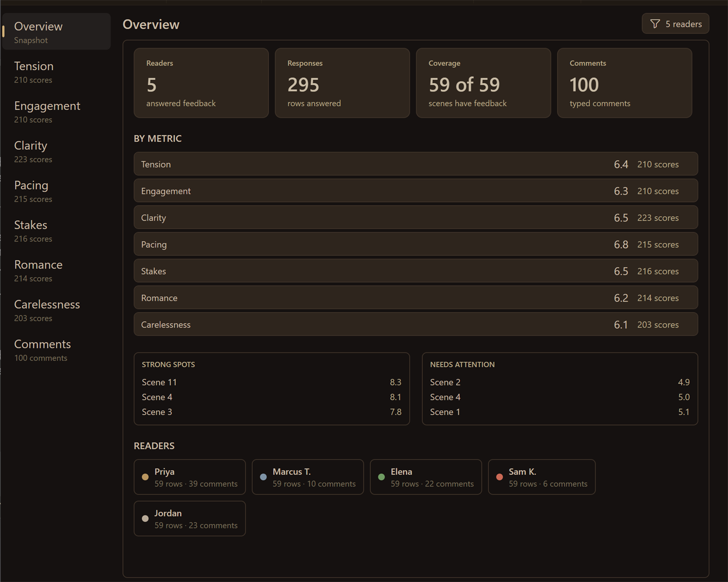This screenshot has height=582, width=728.
Task: Click Priya's tan color dot
Action: pos(145,477)
